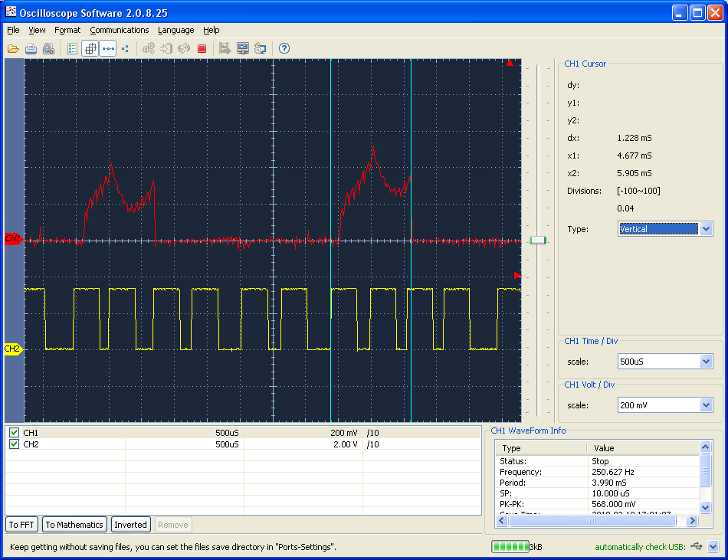Click the connected-dots waveform display icon

pos(108,48)
